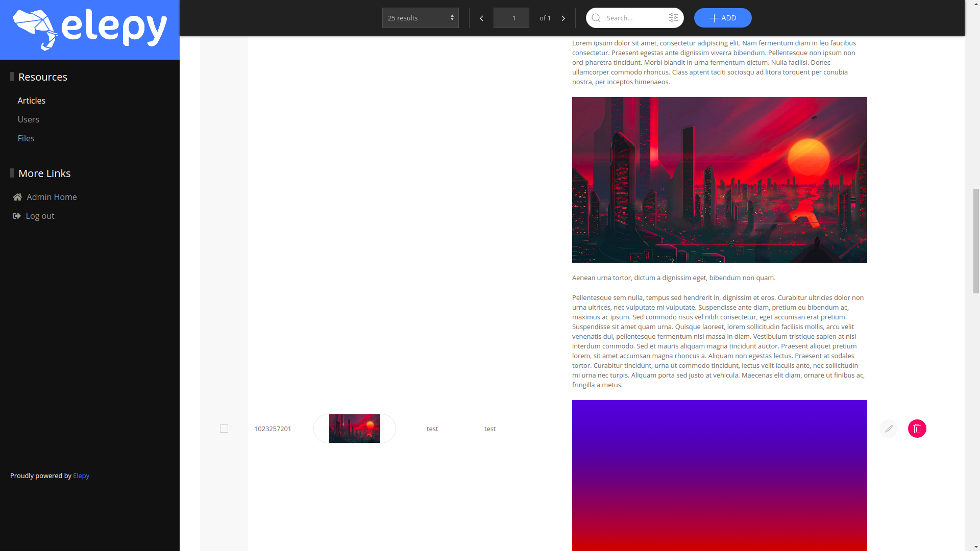Viewport: 980px width, 551px height.
Task: Open Users resource in sidebar
Action: (29, 119)
